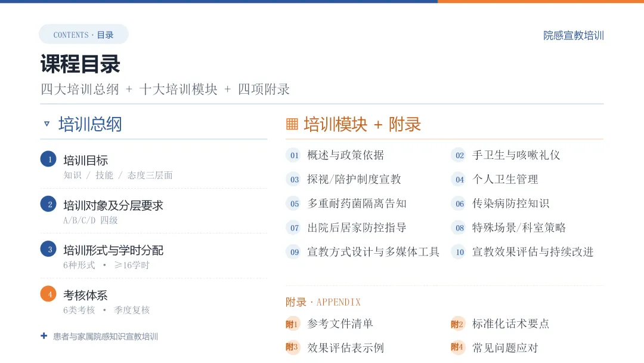
Task: Select module 宣教效果评估与持续改进
Action: click(532, 252)
